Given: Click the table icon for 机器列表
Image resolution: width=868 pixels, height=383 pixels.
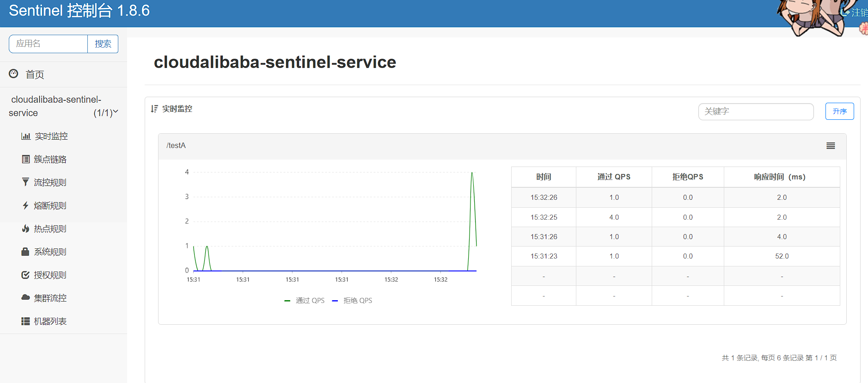Looking at the screenshot, I should tap(25, 321).
